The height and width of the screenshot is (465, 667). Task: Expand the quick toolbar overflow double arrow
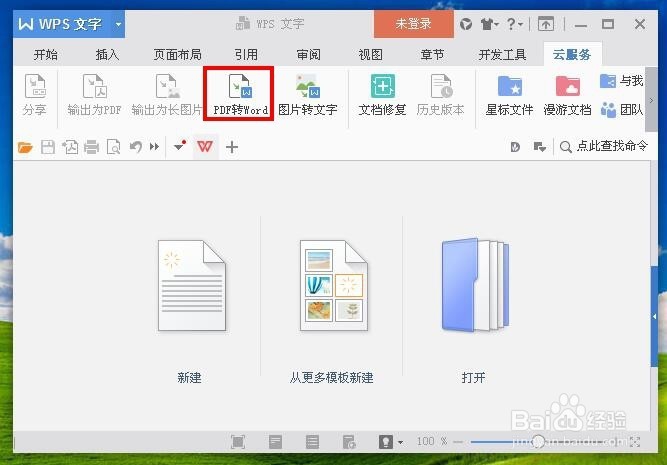(154, 147)
